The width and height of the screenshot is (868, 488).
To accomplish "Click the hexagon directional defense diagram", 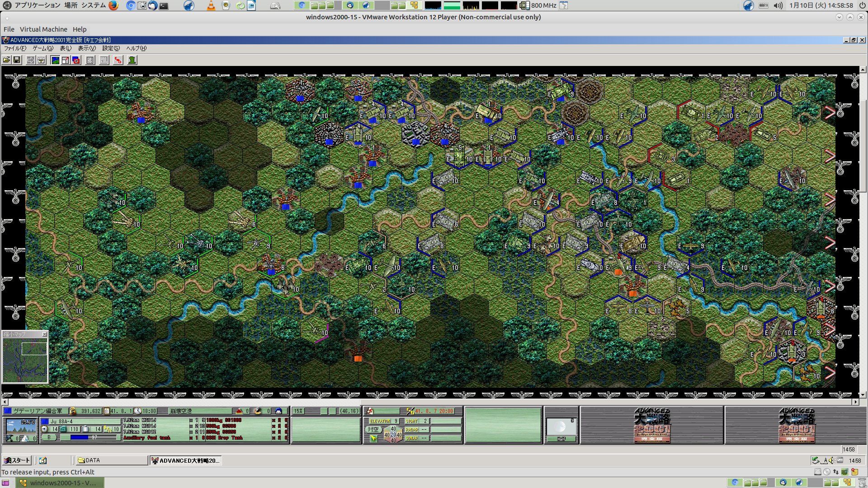I will click(393, 434).
